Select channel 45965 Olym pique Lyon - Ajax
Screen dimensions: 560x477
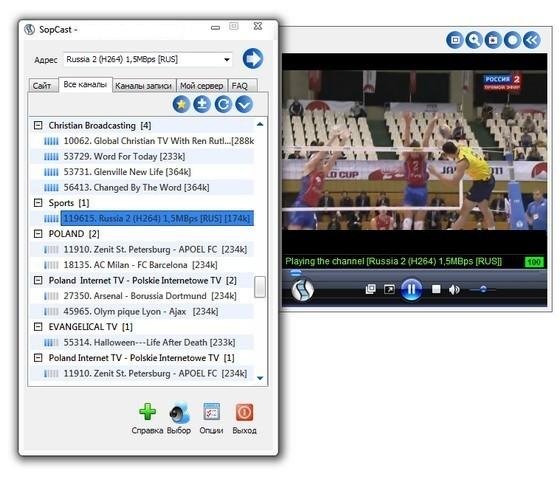pos(141,311)
